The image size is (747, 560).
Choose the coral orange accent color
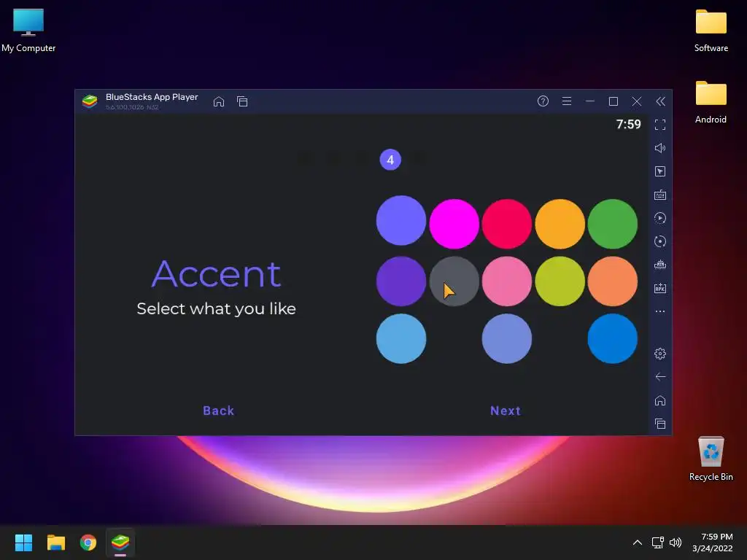tap(613, 281)
